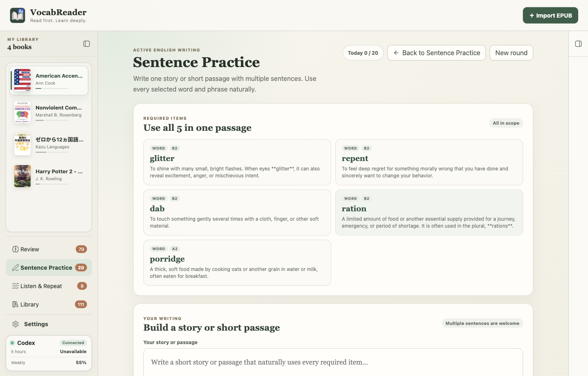Click the Multiple sentences are welcome badge

(x=482, y=323)
